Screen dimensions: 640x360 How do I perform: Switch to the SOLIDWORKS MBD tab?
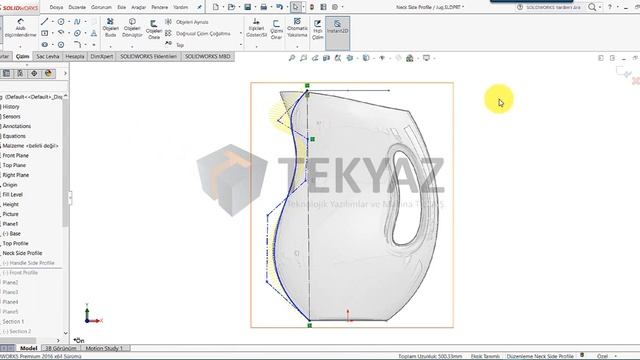pyautogui.click(x=208, y=56)
